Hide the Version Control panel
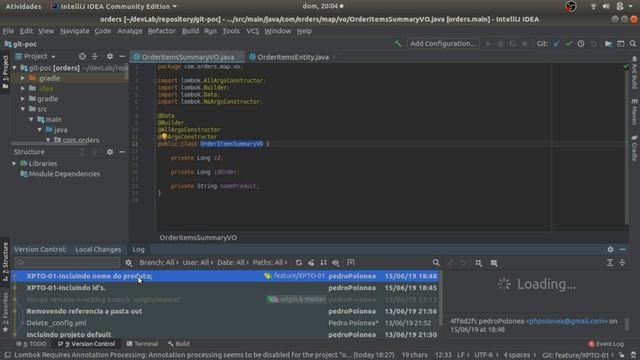 622,249
